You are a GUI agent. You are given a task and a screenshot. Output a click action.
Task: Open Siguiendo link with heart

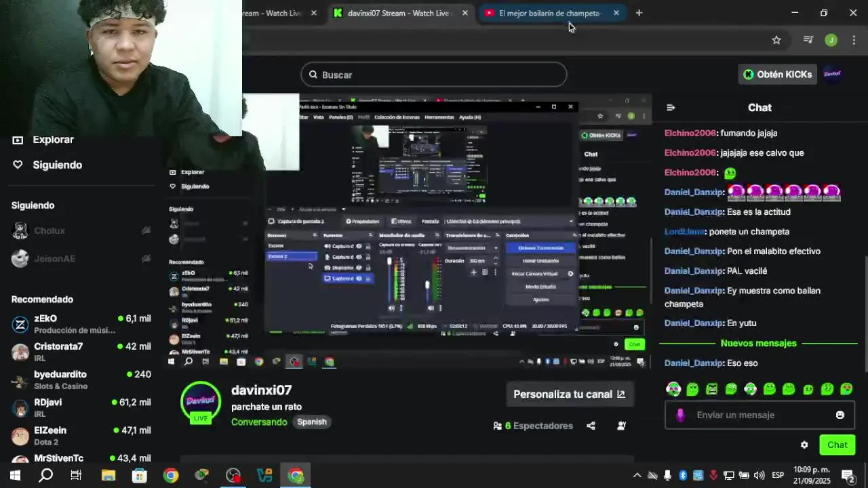point(47,165)
